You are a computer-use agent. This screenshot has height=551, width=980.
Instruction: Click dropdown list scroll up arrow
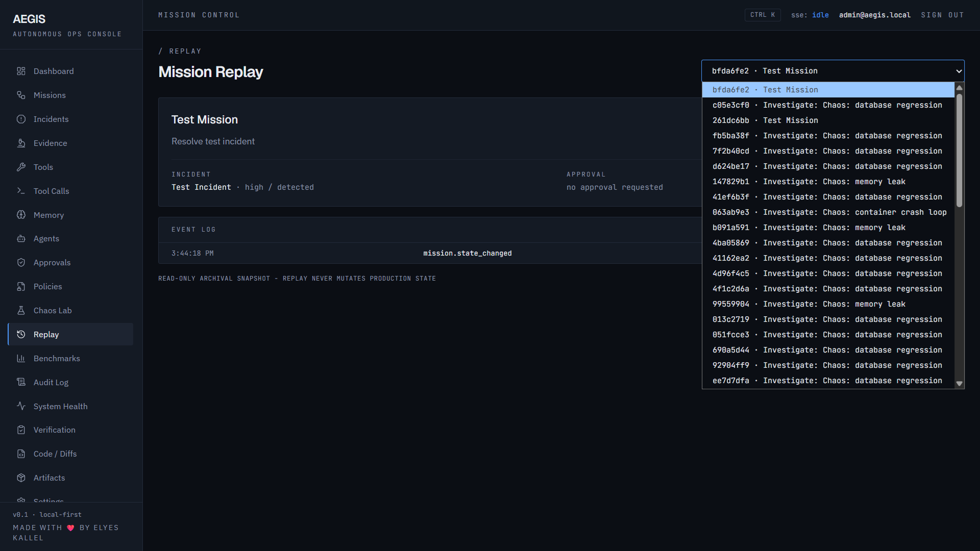[959, 87]
